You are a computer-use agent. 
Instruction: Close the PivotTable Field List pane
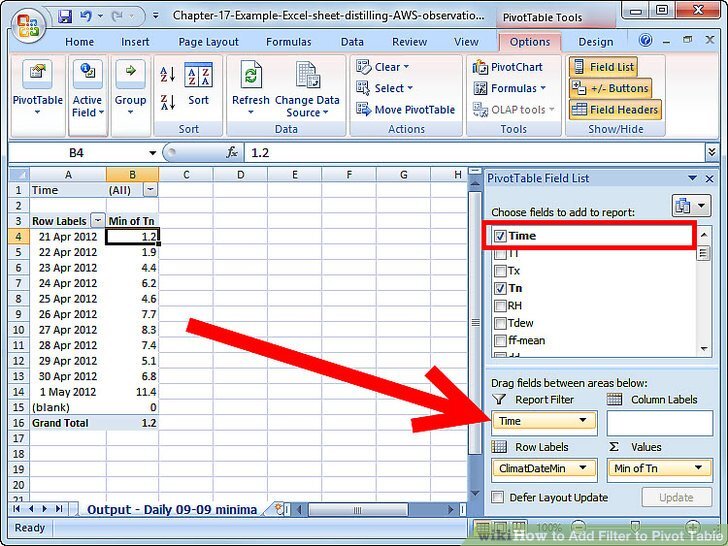[x=709, y=178]
